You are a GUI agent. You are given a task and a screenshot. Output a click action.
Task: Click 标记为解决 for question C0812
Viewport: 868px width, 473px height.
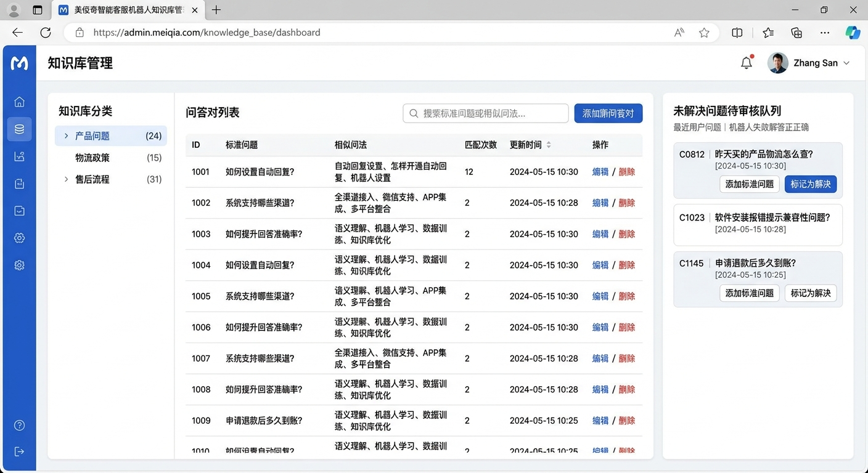pos(810,184)
